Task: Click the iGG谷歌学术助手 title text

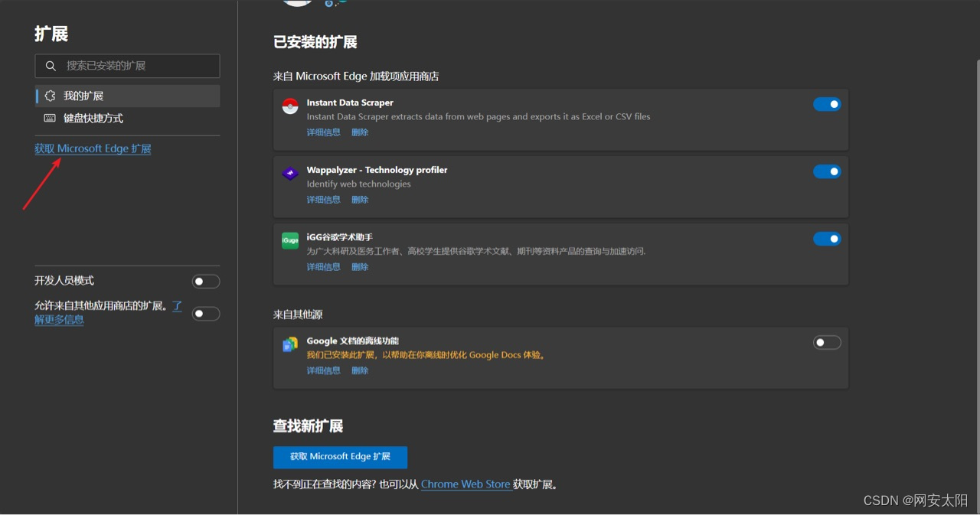Action: pos(340,237)
